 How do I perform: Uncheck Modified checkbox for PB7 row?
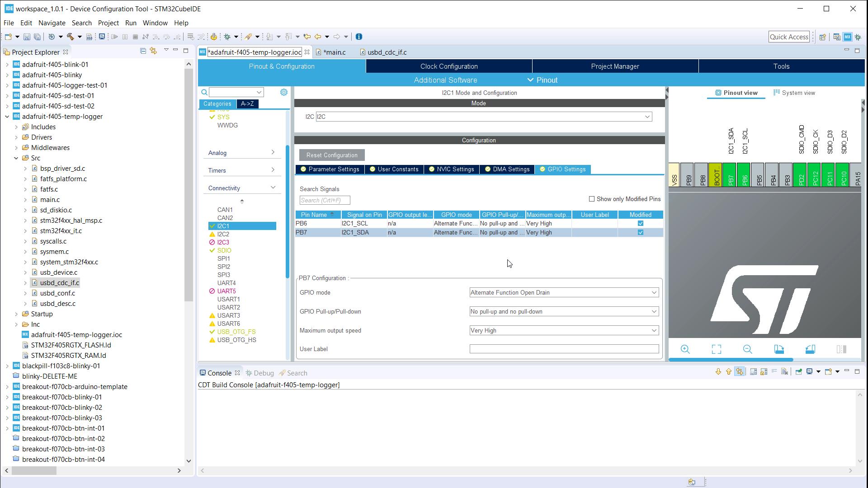click(x=640, y=232)
